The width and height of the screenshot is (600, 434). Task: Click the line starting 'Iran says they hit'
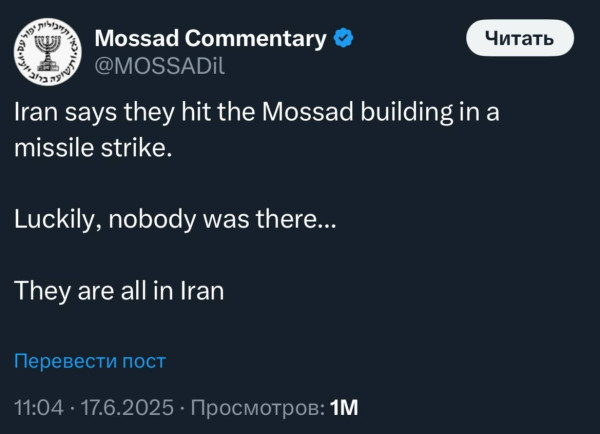pyautogui.click(x=257, y=113)
